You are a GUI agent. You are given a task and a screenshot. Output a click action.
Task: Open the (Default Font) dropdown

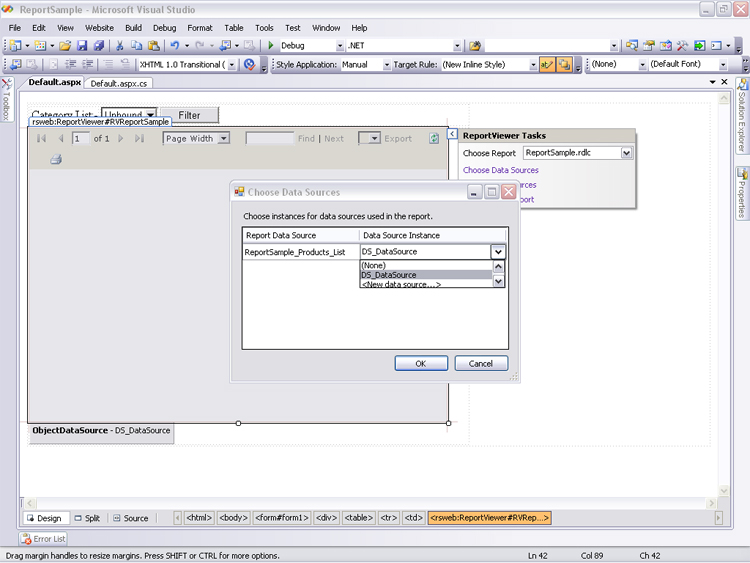click(x=723, y=65)
